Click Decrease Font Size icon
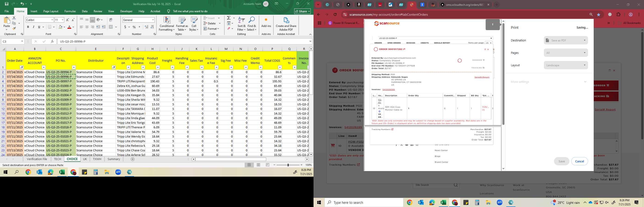This screenshot has width=644, height=207. [x=73, y=20]
